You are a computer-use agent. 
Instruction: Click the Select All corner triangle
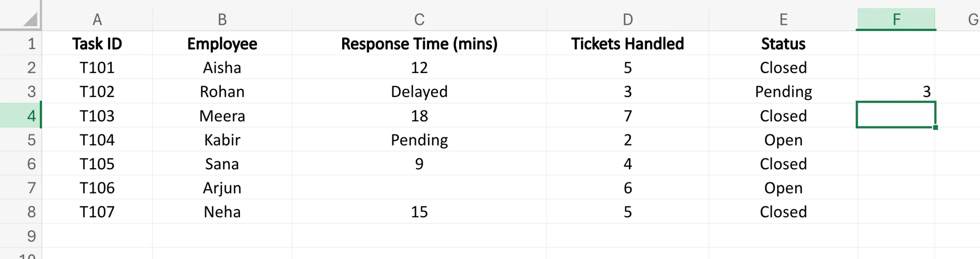(x=30, y=19)
